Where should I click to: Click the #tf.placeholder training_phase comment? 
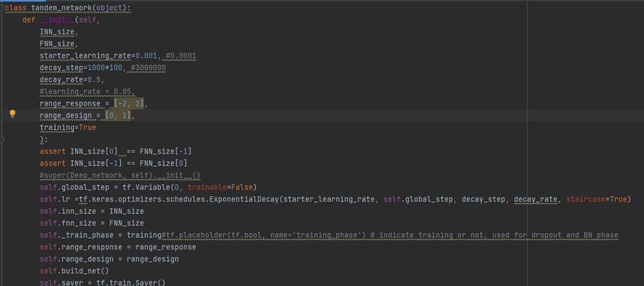pyautogui.click(x=390, y=235)
